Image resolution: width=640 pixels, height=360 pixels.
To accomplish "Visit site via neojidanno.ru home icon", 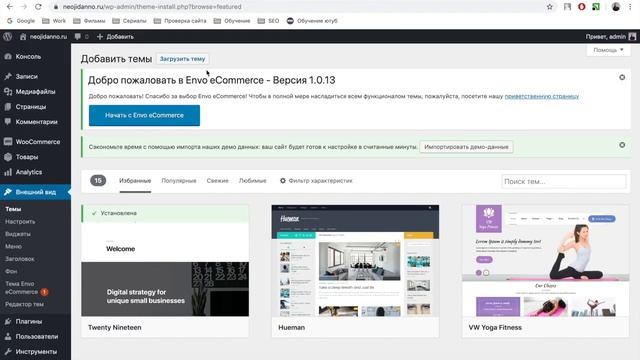I will (43, 37).
